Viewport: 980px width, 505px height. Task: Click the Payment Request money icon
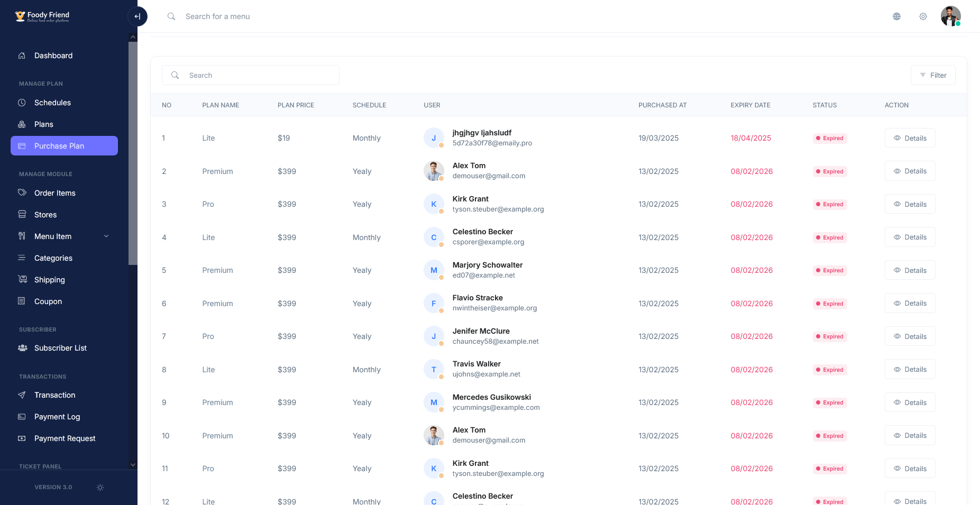coord(22,438)
